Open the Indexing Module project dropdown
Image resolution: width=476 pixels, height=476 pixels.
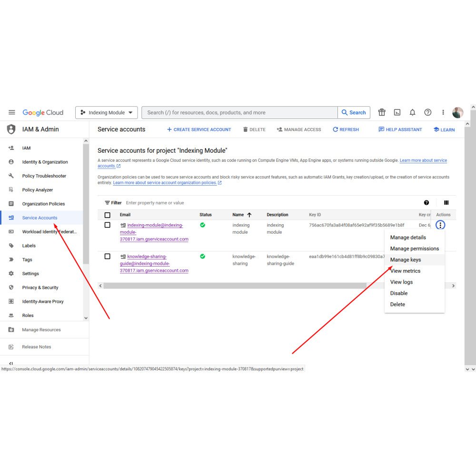click(106, 112)
